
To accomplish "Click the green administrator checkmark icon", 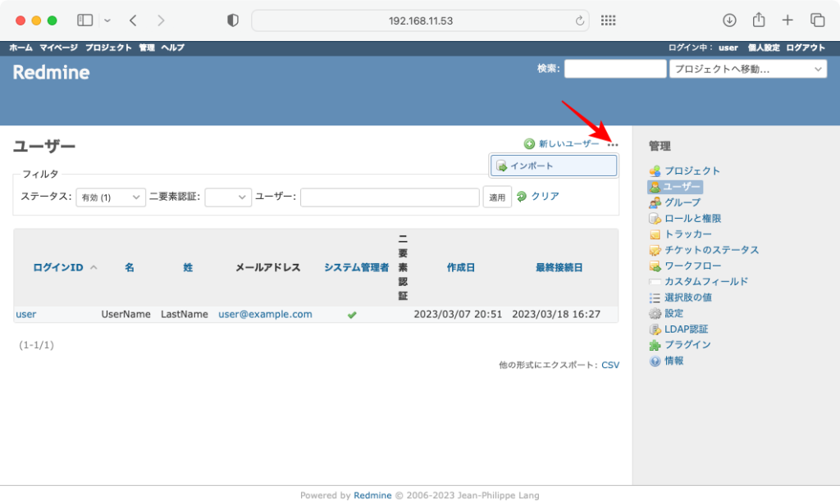I will pyautogui.click(x=352, y=315).
